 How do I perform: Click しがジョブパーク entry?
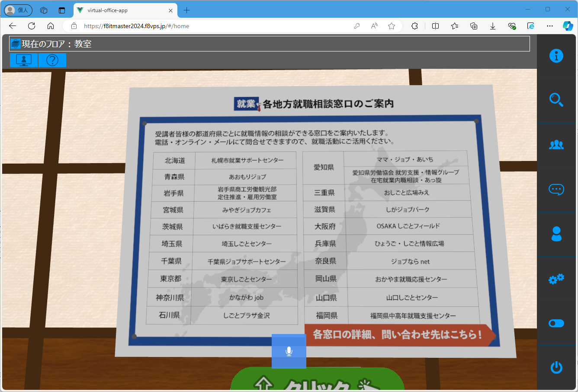408,209
